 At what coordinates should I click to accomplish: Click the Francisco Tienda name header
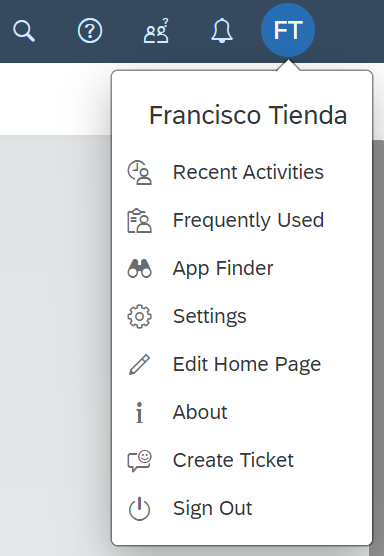pyautogui.click(x=248, y=115)
